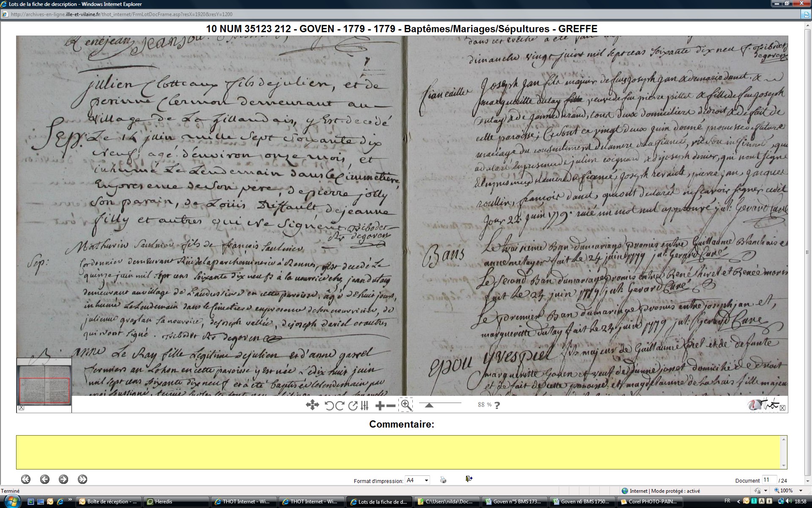Click the exit door icon button
812x508 pixels.
(x=469, y=479)
